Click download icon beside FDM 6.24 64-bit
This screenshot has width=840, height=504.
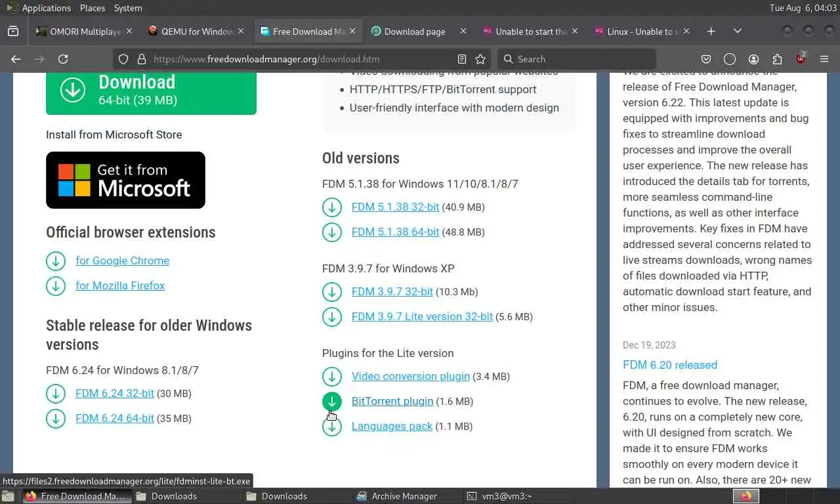click(56, 419)
